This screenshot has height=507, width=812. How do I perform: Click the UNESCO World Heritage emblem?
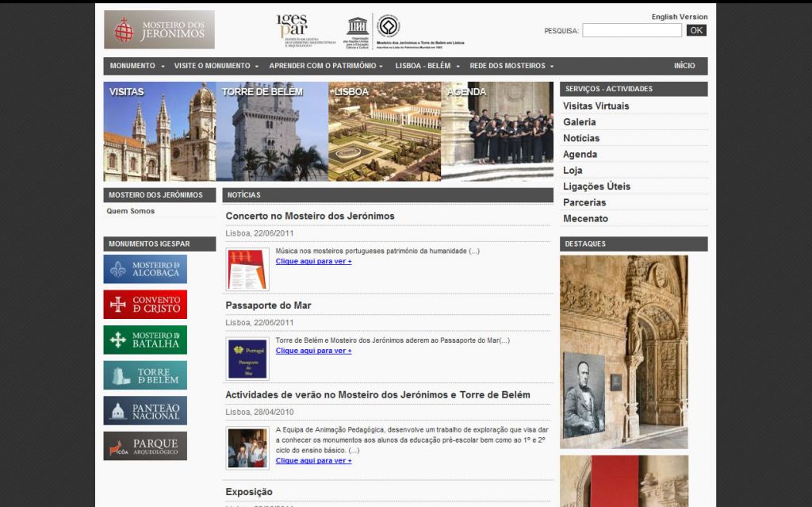click(x=388, y=26)
